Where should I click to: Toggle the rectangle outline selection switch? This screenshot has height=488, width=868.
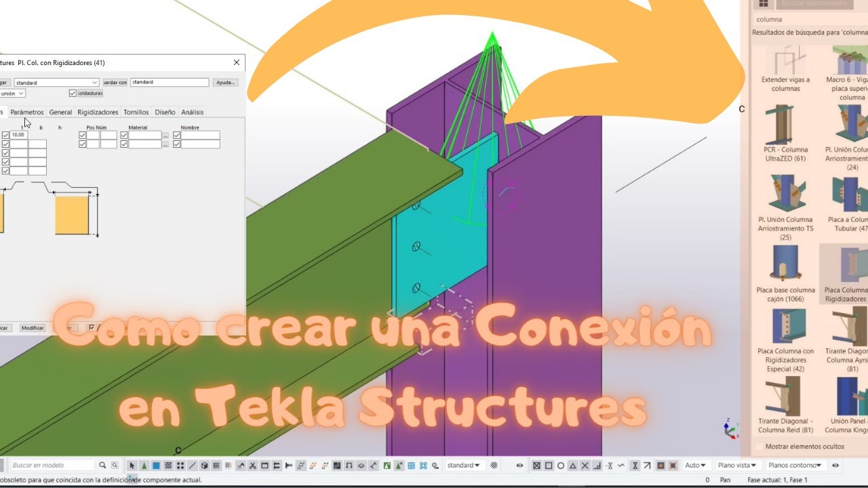pos(264,466)
